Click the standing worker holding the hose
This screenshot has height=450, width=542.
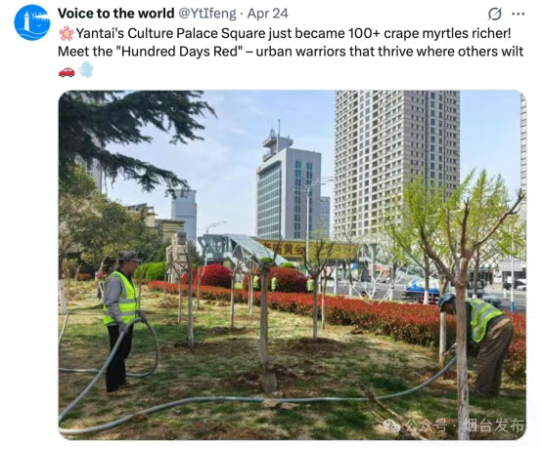[x=121, y=322]
